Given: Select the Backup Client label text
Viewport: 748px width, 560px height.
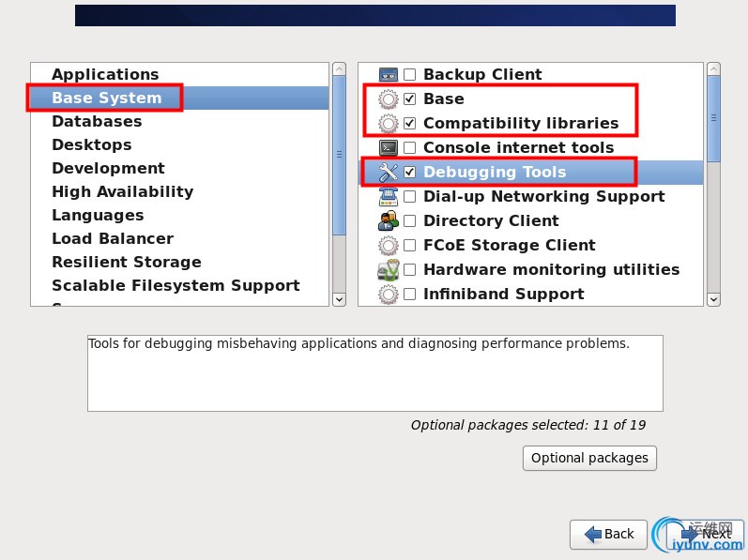Looking at the screenshot, I should (482, 74).
